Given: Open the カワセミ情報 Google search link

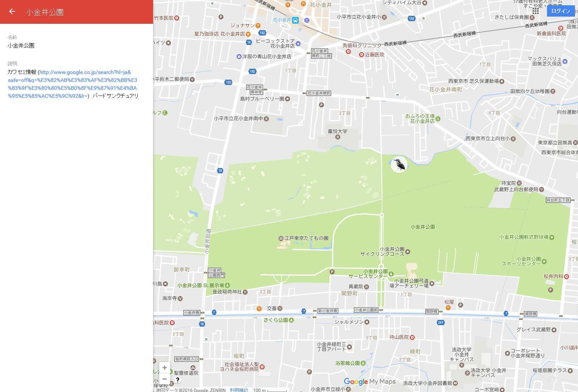Looking at the screenshot, I should point(72,84).
